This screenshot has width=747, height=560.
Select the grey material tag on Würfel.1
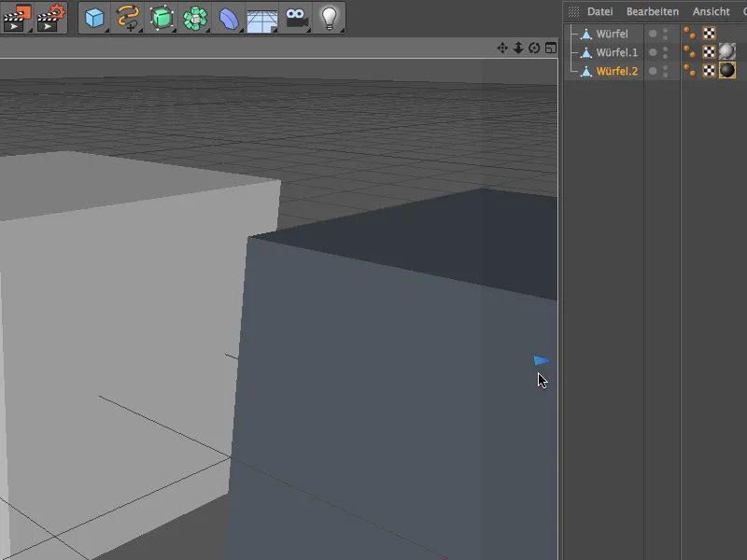[727, 51]
